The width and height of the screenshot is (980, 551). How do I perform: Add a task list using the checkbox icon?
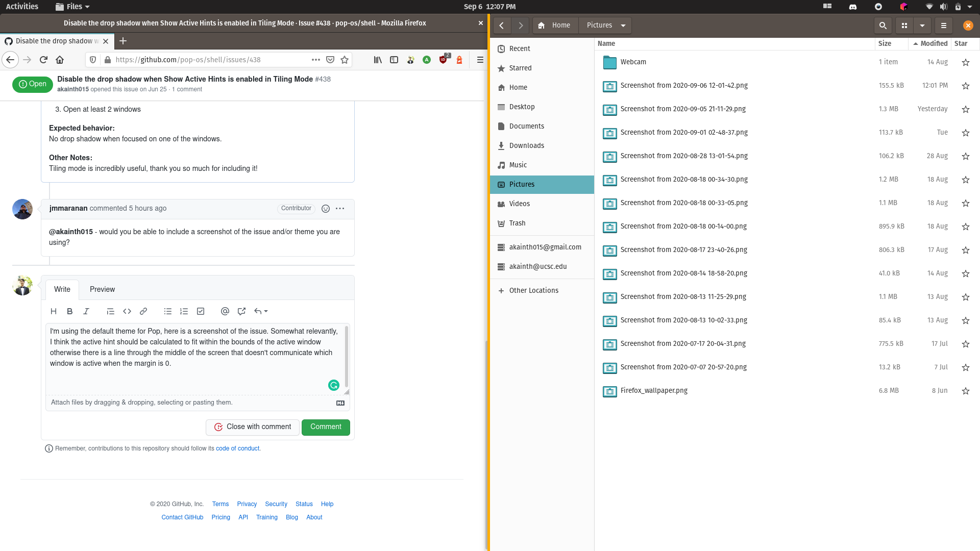point(201,311)
